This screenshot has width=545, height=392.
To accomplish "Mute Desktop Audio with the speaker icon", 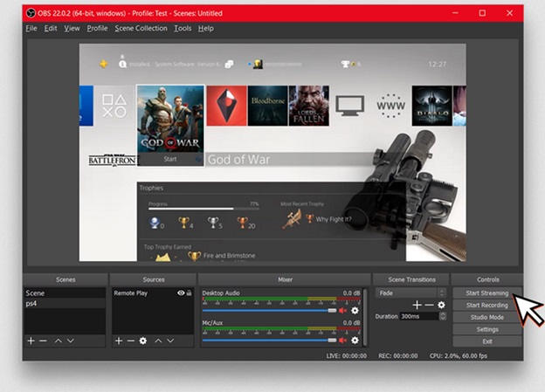I will pyautogui.click(x=343, y=311).
